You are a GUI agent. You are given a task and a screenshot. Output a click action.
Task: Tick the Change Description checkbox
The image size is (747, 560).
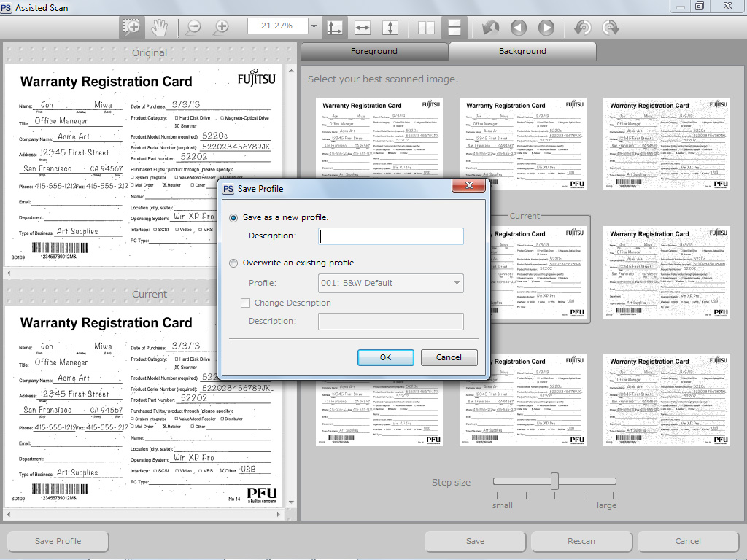coord(246,303)
